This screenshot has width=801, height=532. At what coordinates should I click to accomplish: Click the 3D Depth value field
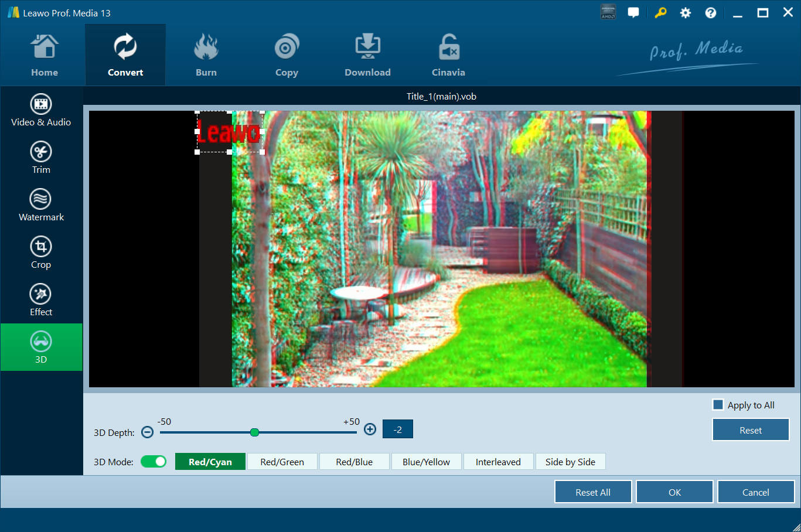398,429
